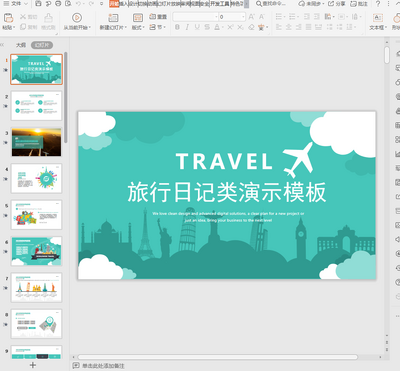Click the plus icon to add a slide
Viewport: 400px width, 371px height.
(x=33, y=365)
